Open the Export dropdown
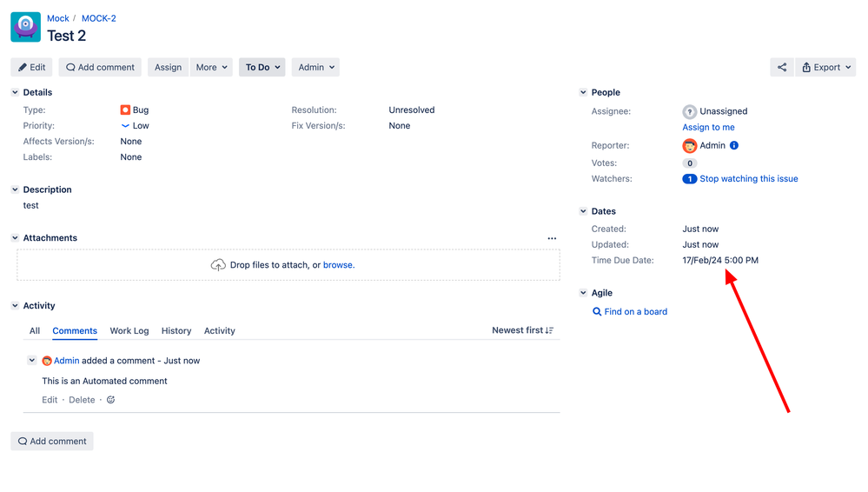The image size is (868, 492). click(x=825, y=67)
